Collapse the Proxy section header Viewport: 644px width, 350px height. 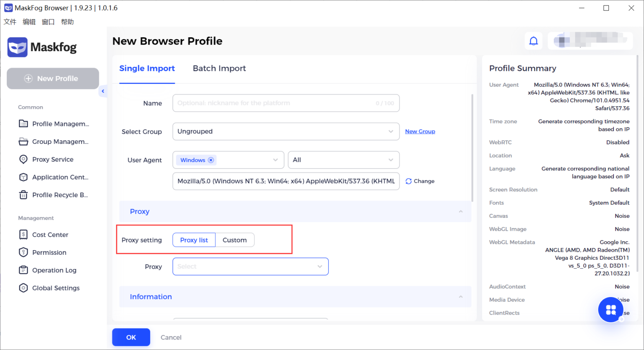pyautogui.click(x=295, y=212)
